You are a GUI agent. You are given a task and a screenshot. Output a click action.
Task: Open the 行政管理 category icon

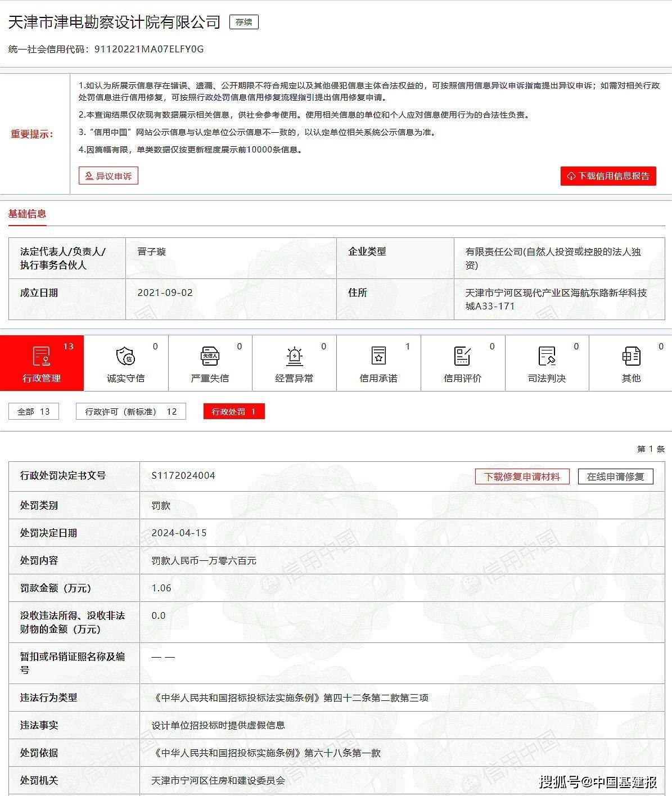coord(42,356)
